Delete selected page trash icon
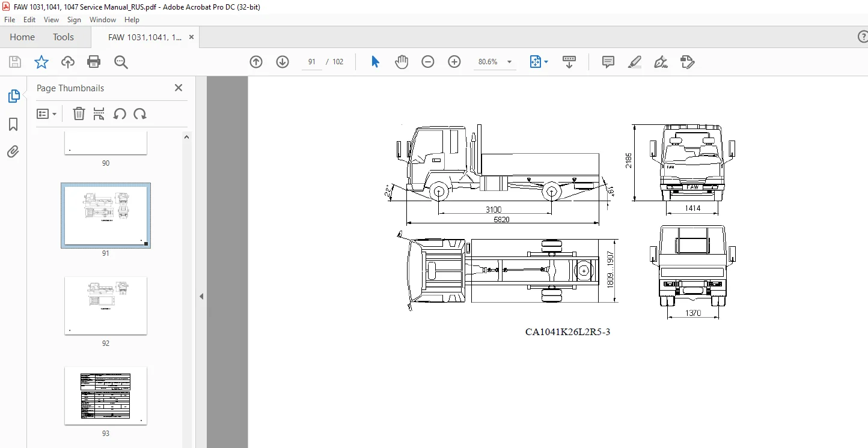This screenshot has height=448, width=868. 79,114
